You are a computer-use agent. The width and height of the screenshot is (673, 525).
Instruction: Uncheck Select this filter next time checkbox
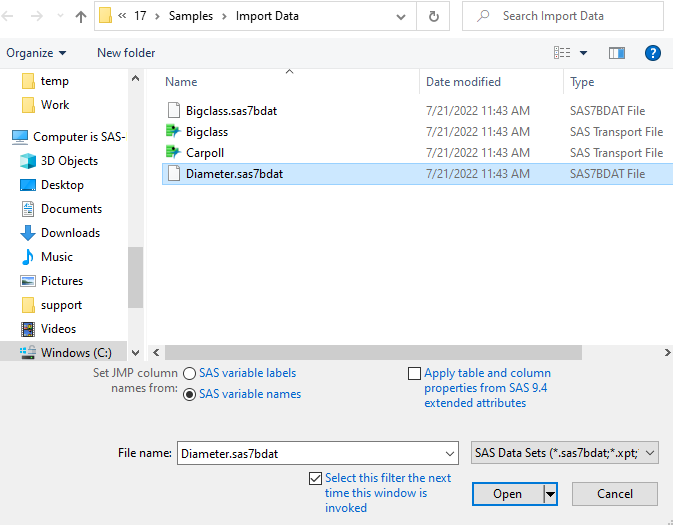pyautogui.click(x=315, y=478)
